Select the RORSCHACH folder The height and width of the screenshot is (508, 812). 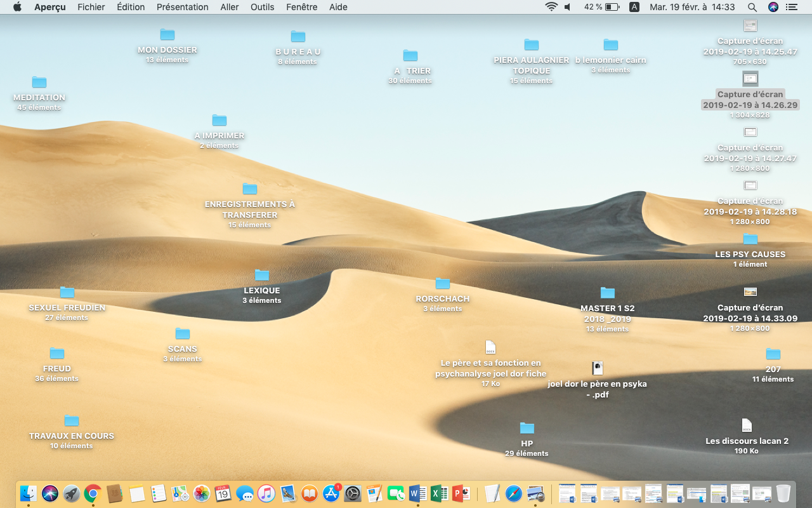pos(443,284)
